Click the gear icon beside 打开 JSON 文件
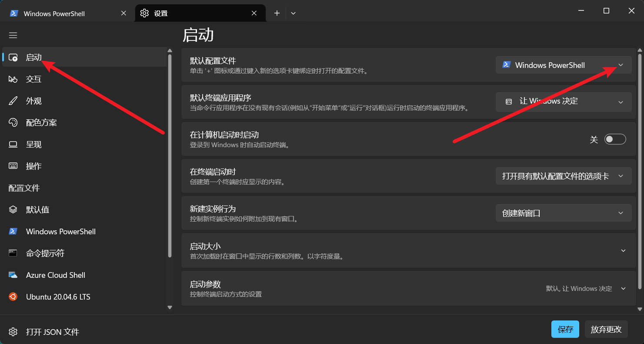644x344 pixels. [13, 332]
